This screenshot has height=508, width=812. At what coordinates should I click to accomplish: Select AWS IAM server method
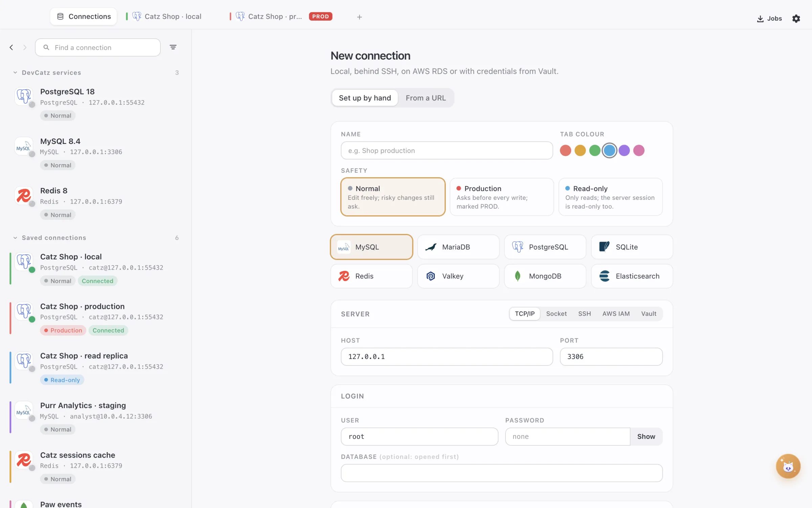point(616,314)
